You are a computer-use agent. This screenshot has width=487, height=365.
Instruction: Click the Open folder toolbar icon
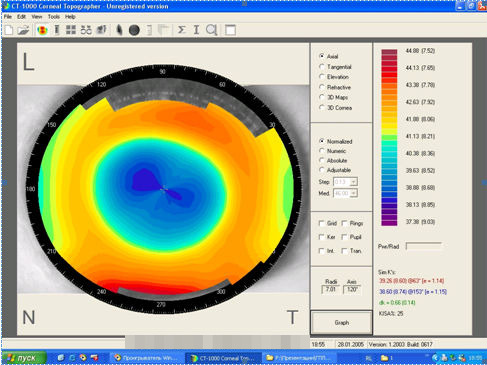(23, 30)
